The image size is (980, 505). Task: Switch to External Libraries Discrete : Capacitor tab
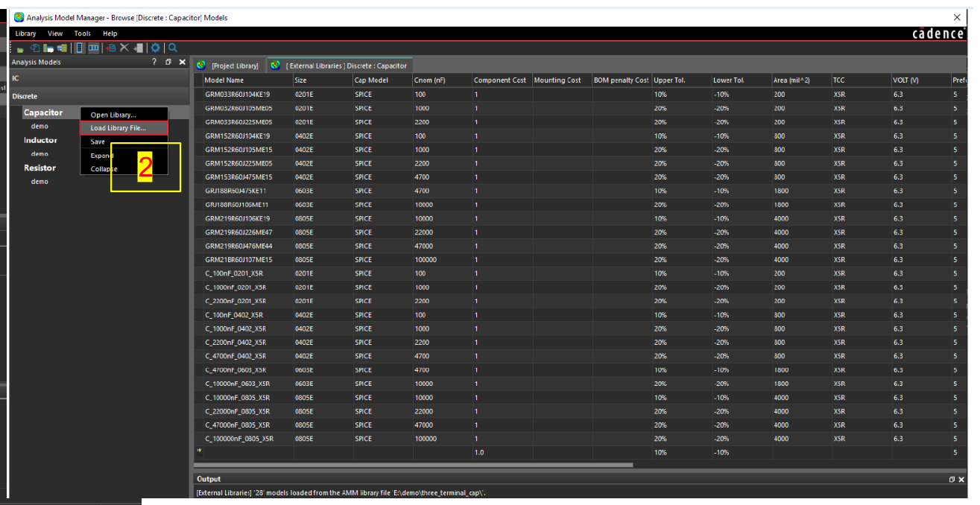[339, 66]
